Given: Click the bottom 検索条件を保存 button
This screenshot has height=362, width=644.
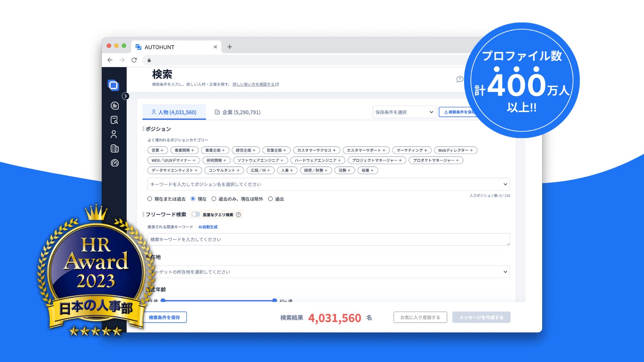Looking at the screenshot, I should pyautogui.click(x=165, y=317).
